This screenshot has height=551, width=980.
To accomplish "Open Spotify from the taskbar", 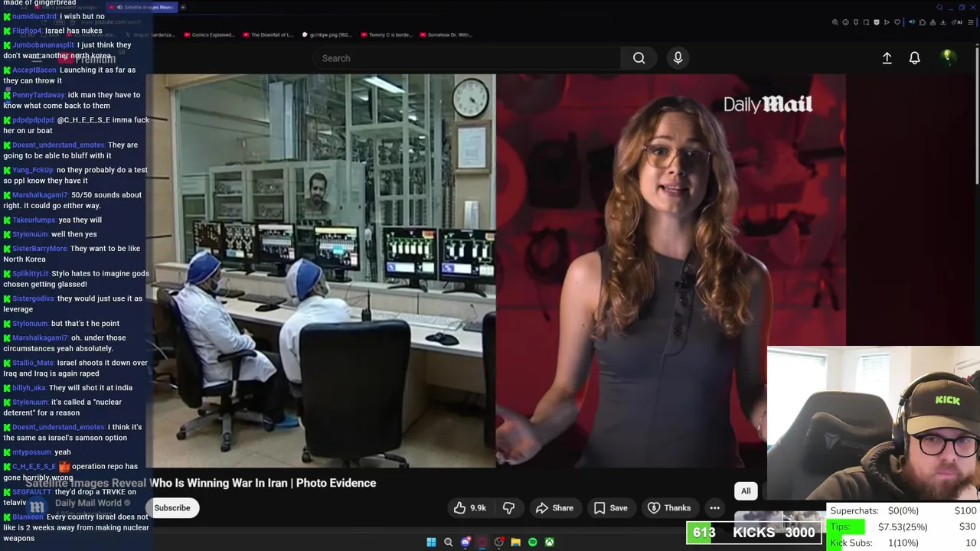I will pyautogui.click(x=532, y=542).
